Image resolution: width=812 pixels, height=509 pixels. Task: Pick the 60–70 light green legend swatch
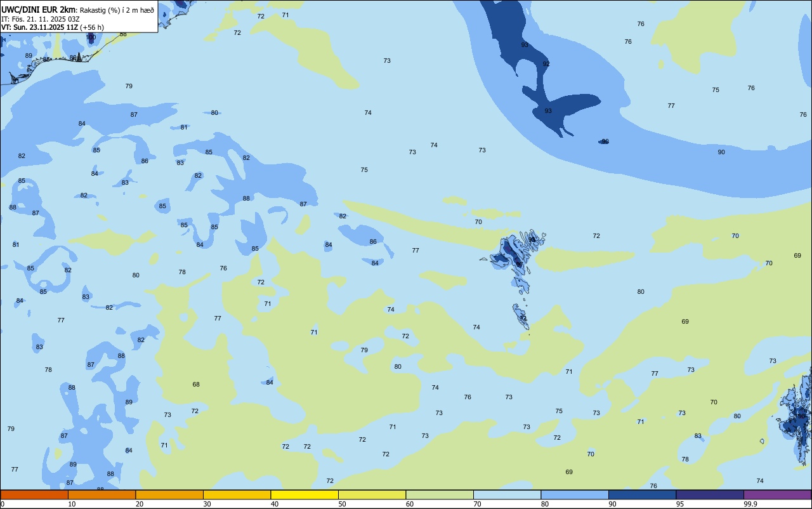[x=440, y=494]
